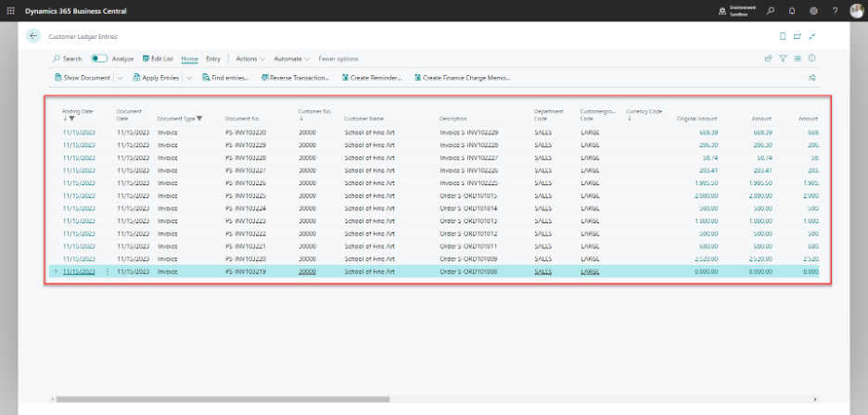Click Find entries...
Screen dimensions: 868x415
click(226, 78)
